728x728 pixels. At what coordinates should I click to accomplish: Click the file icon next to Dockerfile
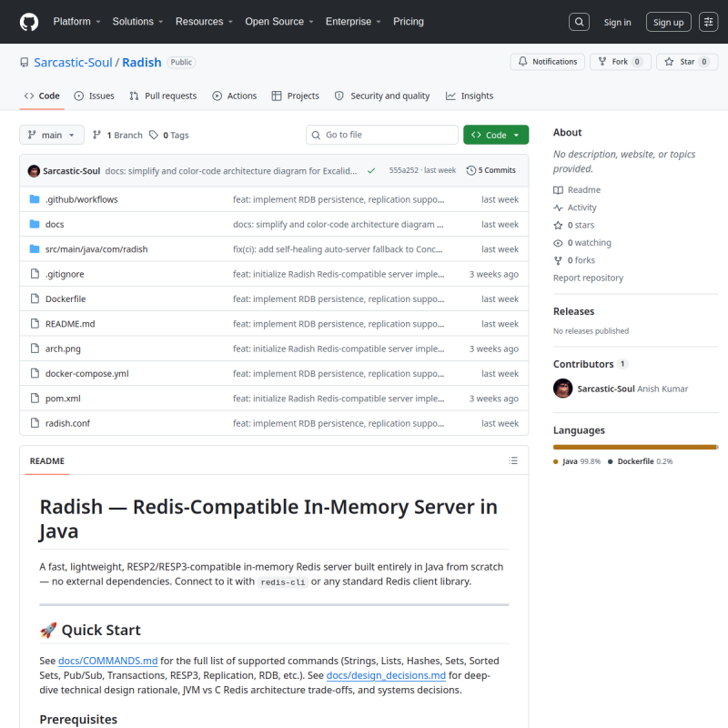(35, 298)
